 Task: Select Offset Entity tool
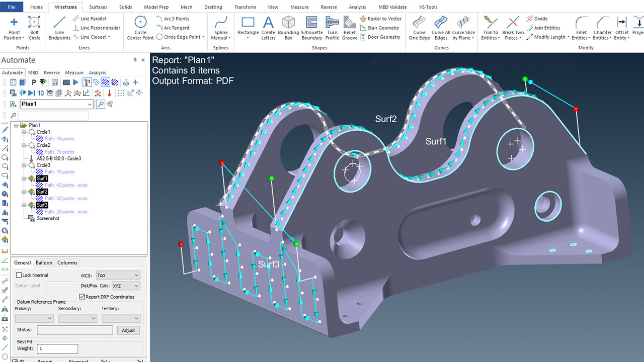(622, 29)
